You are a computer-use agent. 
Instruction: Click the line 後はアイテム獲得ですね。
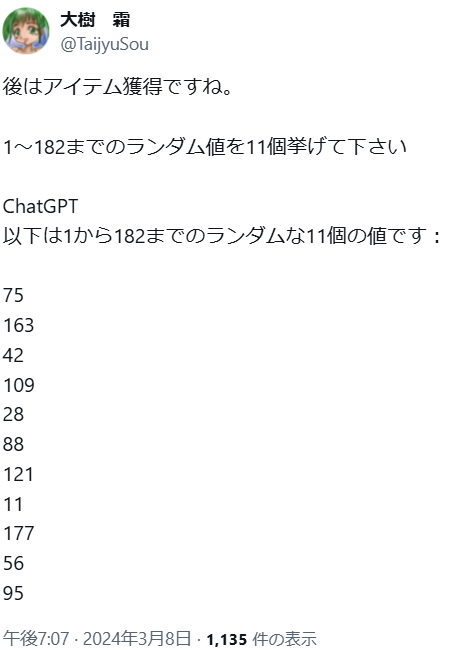click(x=117, y=87)
